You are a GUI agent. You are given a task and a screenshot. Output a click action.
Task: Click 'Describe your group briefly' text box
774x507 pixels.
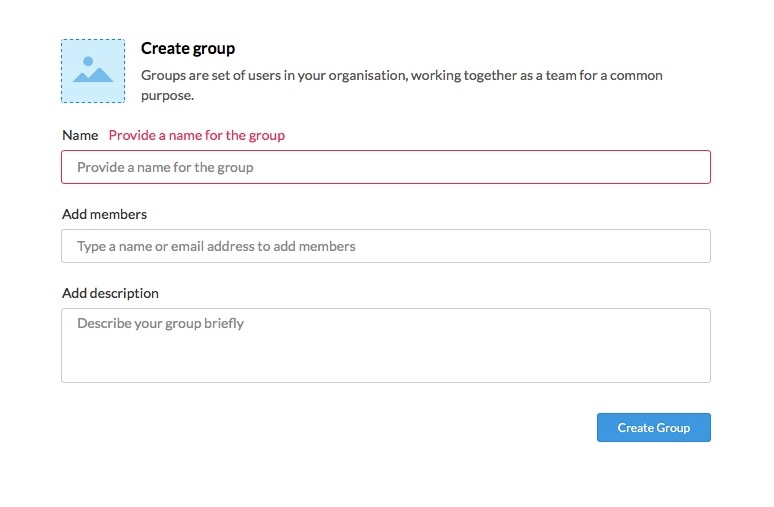tap(386, 346)
